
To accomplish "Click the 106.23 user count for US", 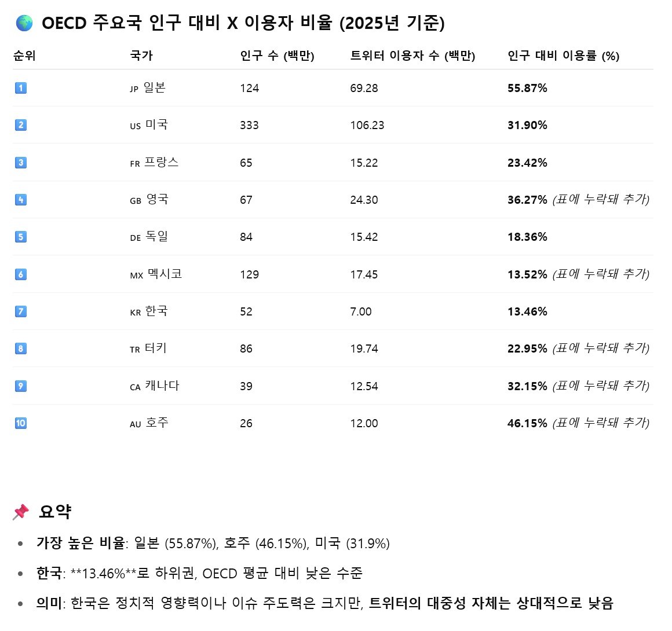I will coord(367,126).
